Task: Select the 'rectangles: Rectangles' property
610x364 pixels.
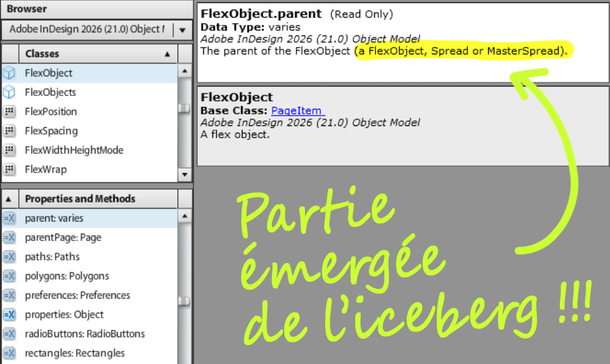Action: 74,354
